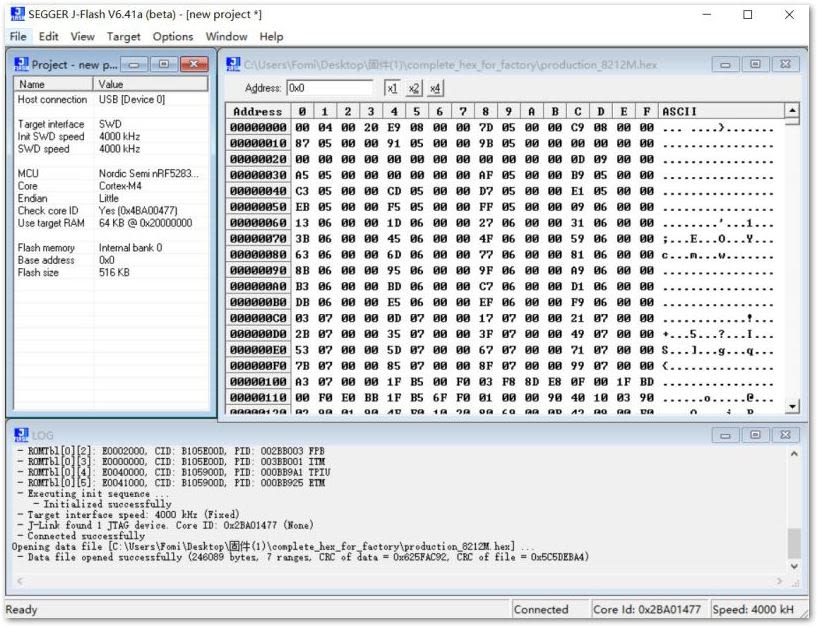Click the Address column header
The image size is (818, 627).
(257, 111)
